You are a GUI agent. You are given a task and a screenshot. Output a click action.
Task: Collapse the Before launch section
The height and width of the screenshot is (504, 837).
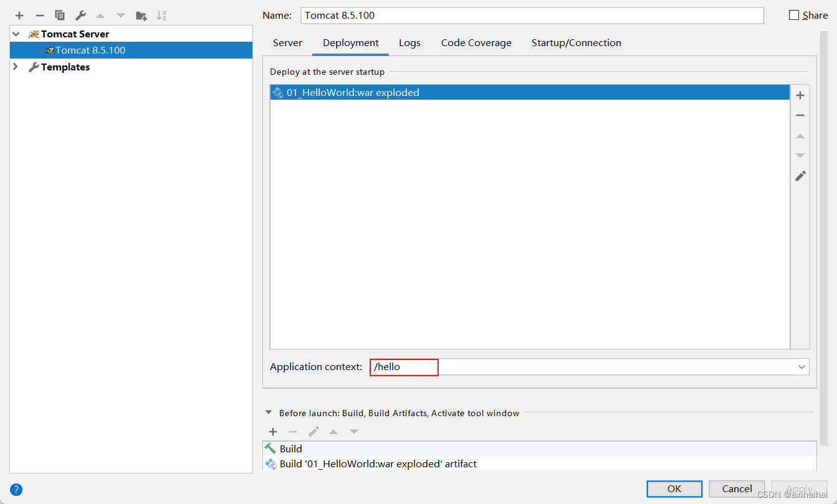coord(269,412)
